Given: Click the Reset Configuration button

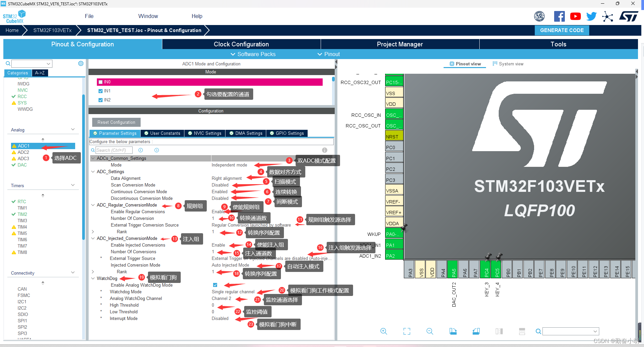Looking at the screenshot, I should [x=116, y=122].
